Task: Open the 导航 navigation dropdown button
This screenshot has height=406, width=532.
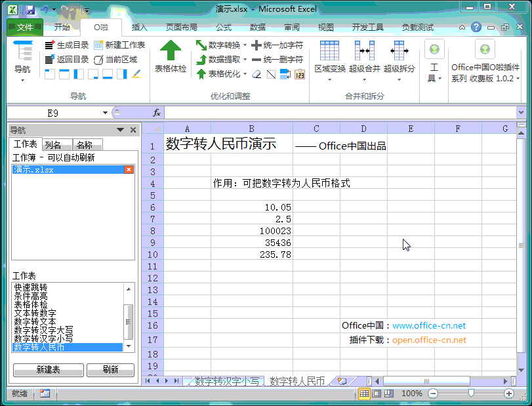Action: (x=22, y=62)
